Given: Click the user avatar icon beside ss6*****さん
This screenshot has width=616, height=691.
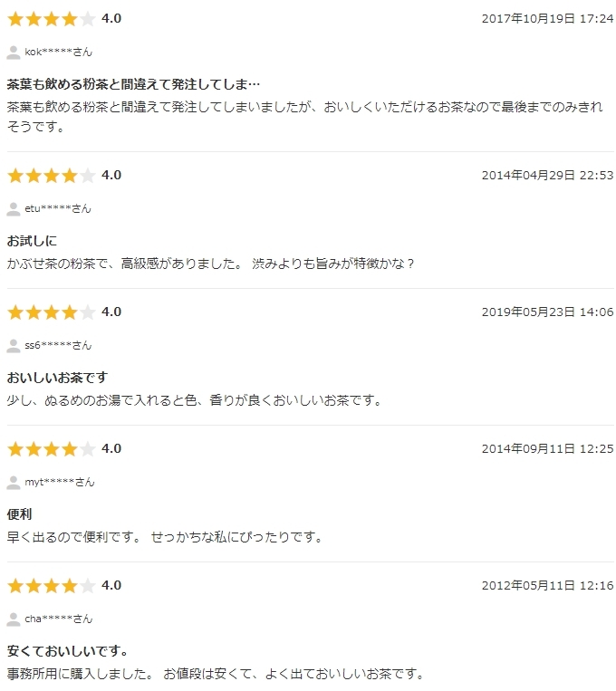Looking at the screenshot, I should click(14, 346).
